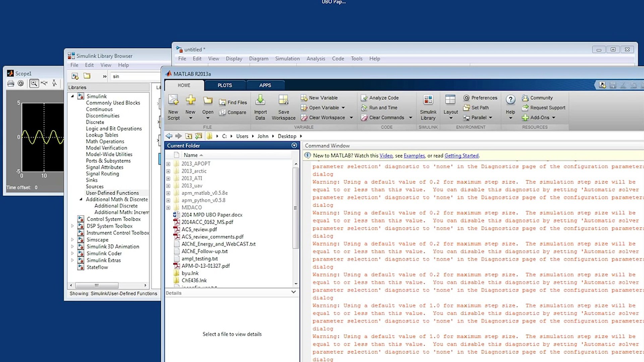Image resolution: width=644 pixels, height=362 pixels.
Task: Click the print icon in Scope1
Action: (11, 83)
